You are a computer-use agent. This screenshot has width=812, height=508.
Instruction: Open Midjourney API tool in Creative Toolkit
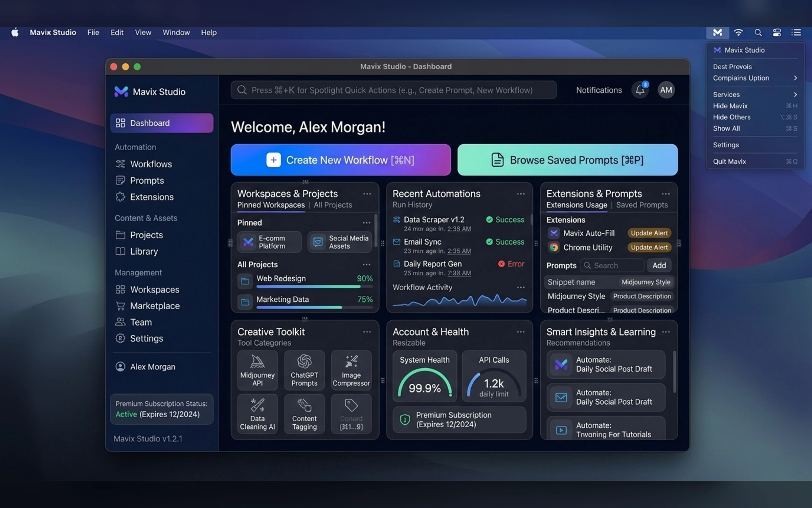pos(257,370)
